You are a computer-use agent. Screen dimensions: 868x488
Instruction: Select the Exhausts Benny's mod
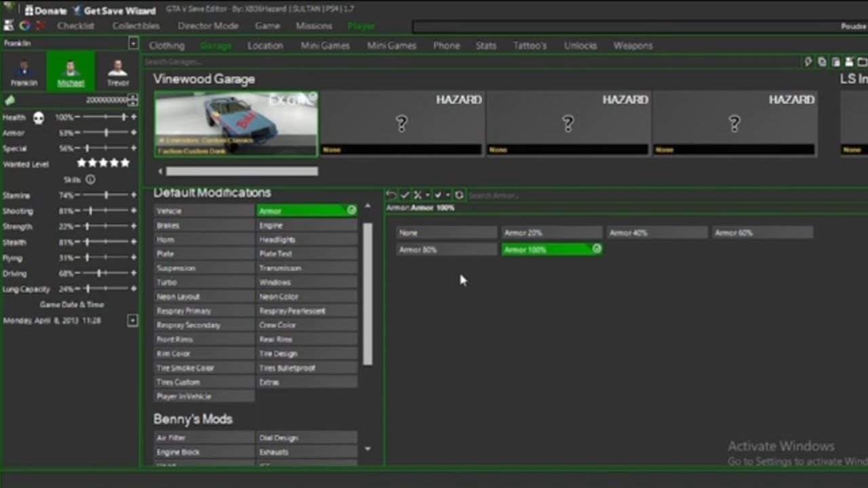[x=307, y=451]
